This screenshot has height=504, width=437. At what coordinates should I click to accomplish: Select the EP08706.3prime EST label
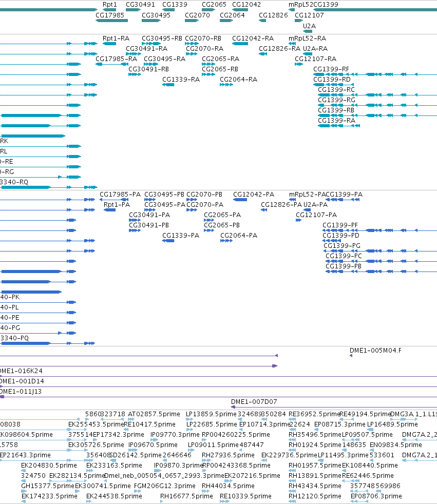pos(376,496)
